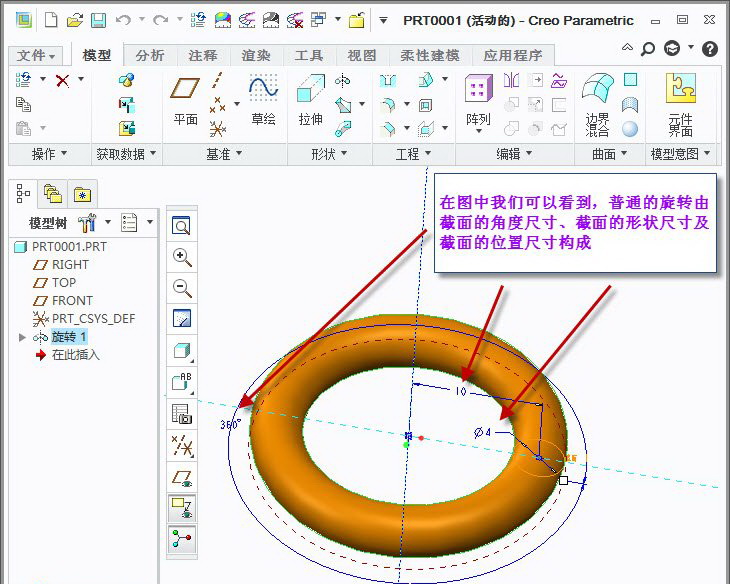
Task: Click the Mirror tool in Edit group
Action: click(511, 81)
